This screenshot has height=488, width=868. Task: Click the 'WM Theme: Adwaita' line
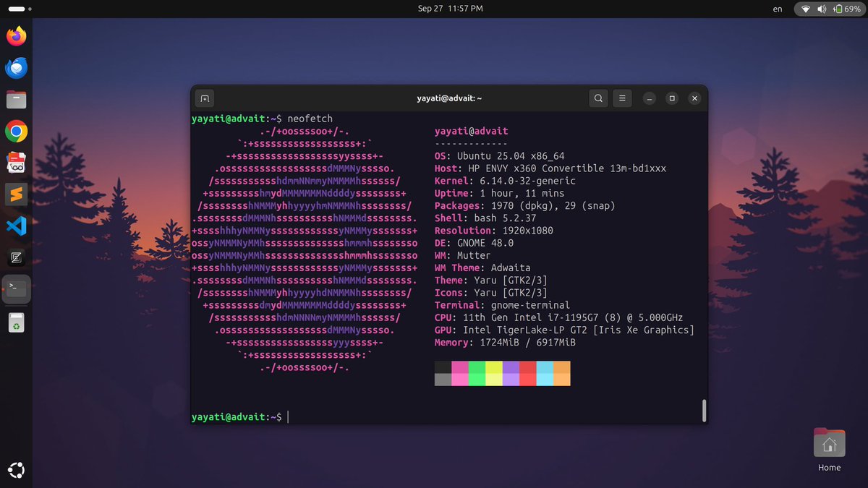(x=482, y=267)
